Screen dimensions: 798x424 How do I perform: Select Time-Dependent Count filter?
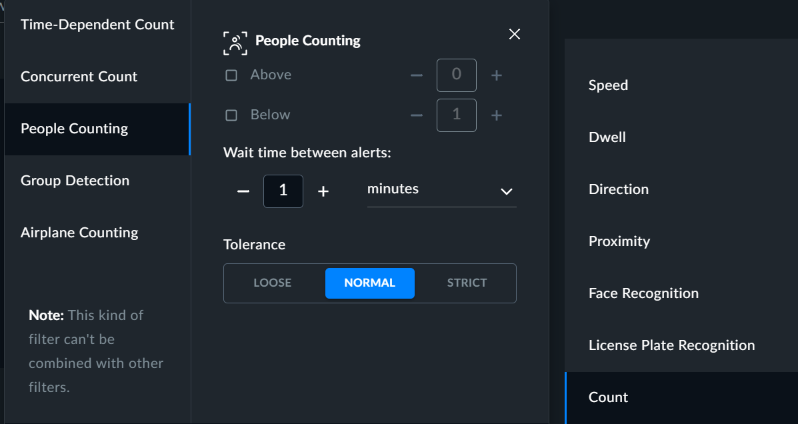[x=97, y=25]
